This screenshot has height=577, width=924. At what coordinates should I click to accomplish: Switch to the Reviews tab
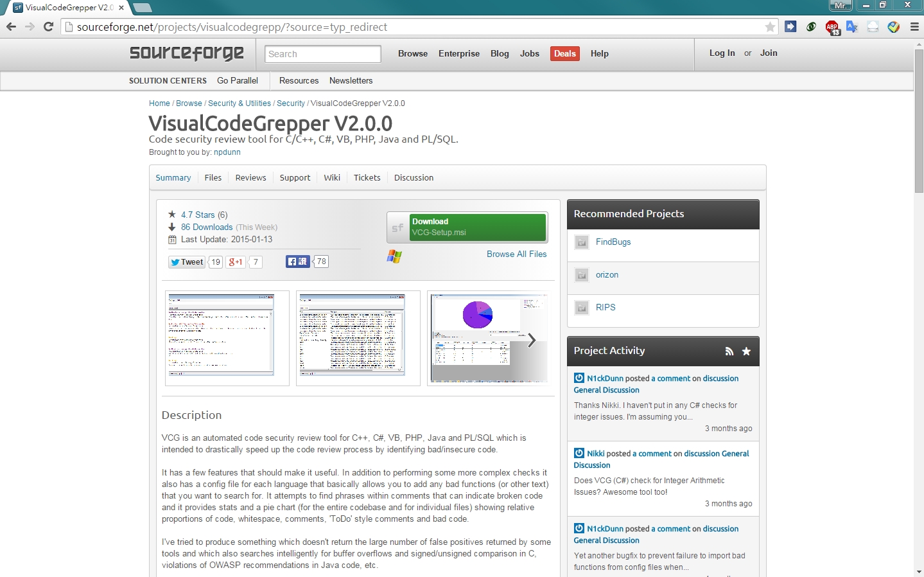tap(250, 177)
